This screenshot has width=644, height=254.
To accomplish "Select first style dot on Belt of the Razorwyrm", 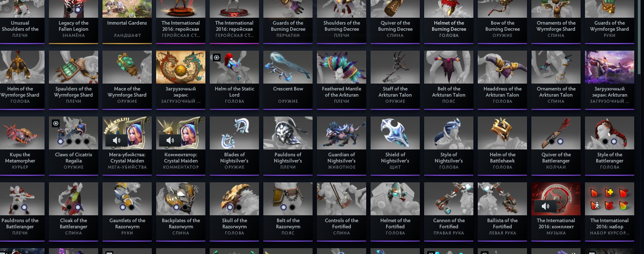I will [x=284, y=207].
